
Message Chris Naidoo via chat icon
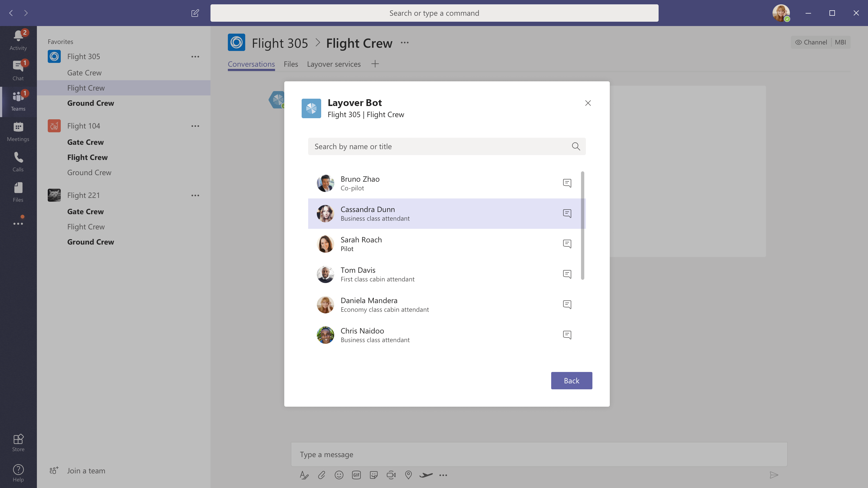point(567,335)
